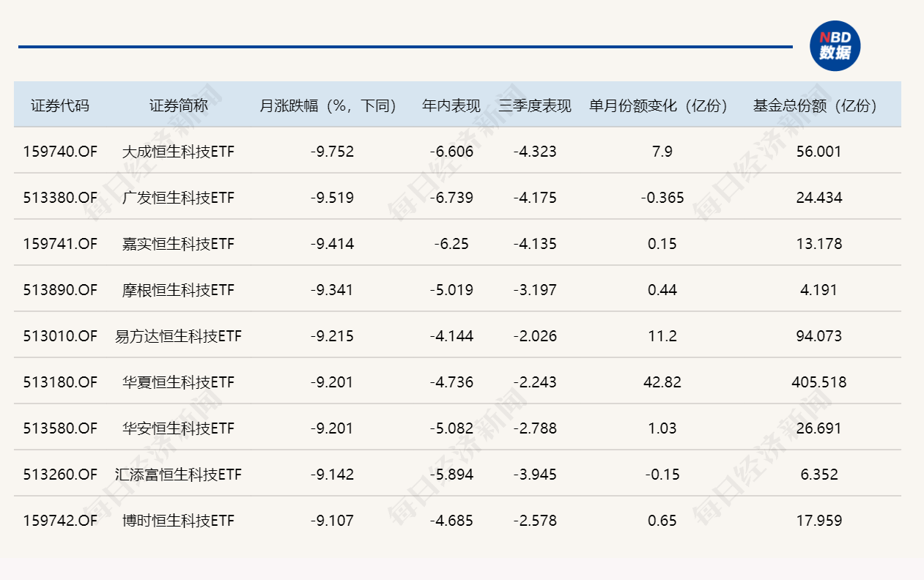Select total shares value 56.001
Image resolution: width=924 pixels, height=580 pixels.
pos(819,152)
